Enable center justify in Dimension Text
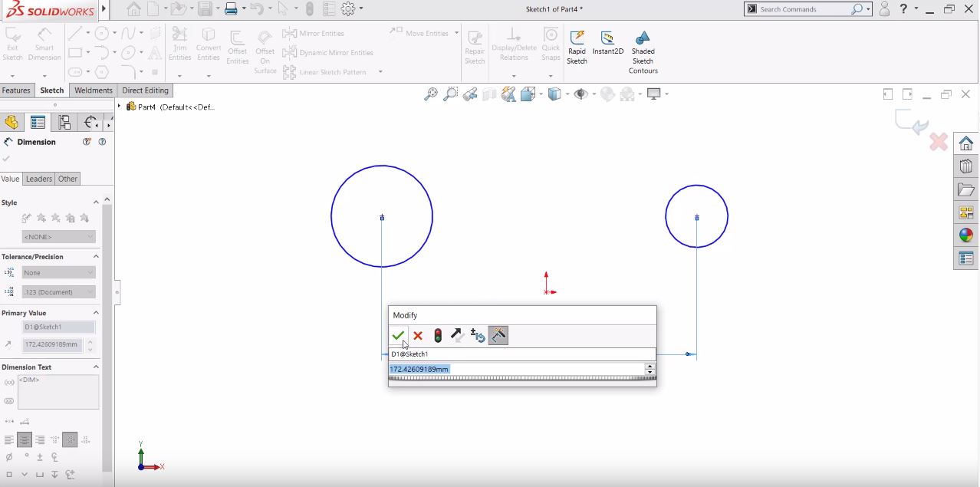 (24, 439)
